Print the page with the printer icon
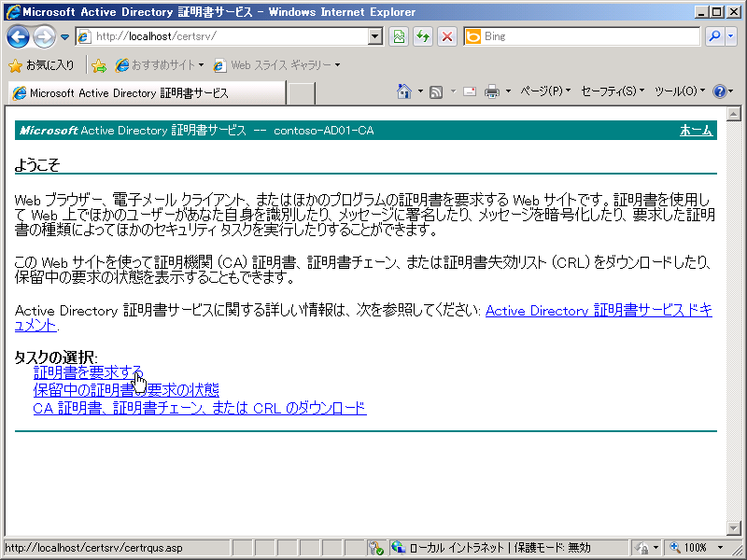 pyautogui.click(x=492, y=91)
